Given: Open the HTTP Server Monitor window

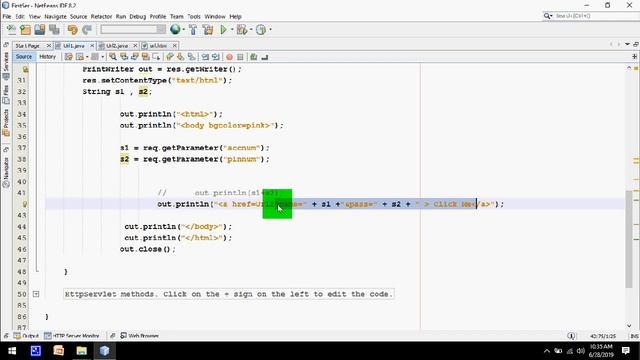Looking at the screenshot, I should (x=72, y=336).
